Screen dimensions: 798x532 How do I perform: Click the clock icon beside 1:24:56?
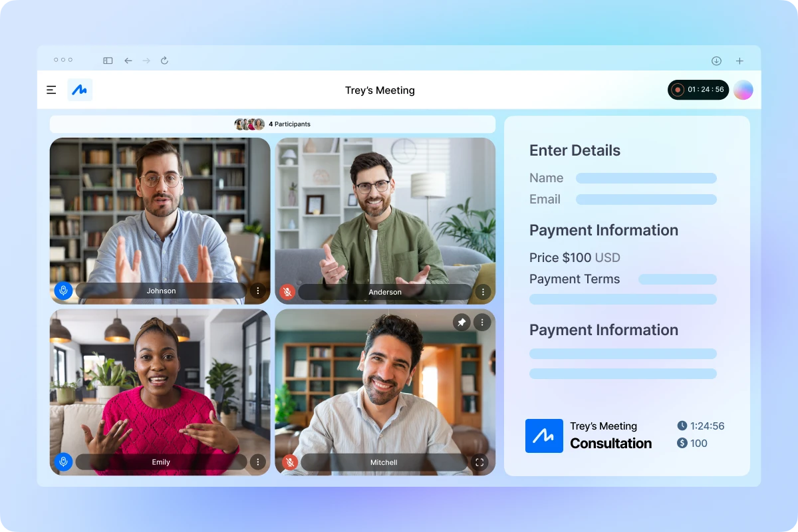[x=683, y=426]
